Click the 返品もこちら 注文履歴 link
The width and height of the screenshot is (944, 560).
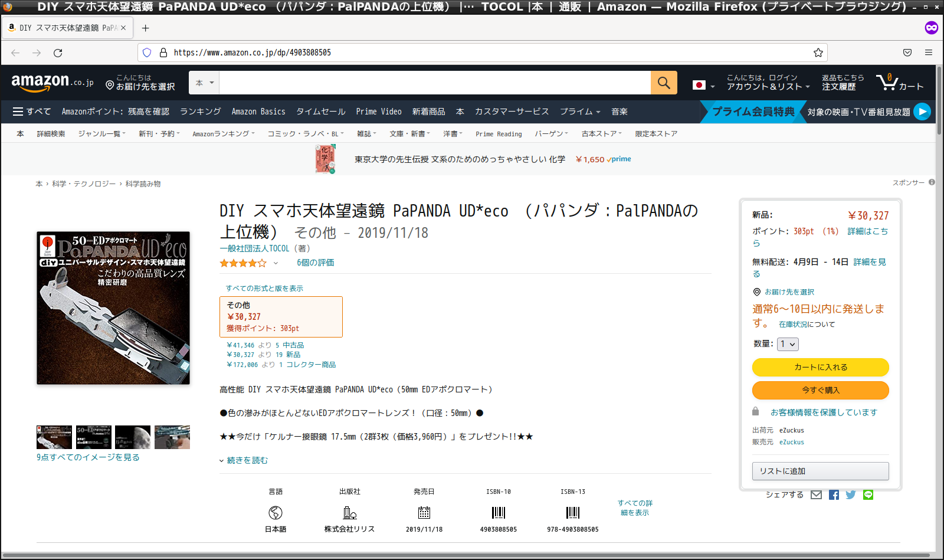tap(843, 83)
